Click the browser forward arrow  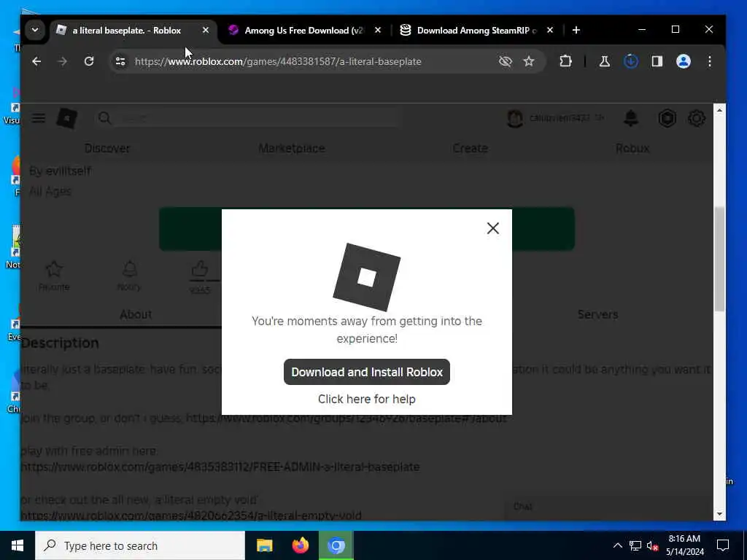pyautogui.click(x=63, y=61)
